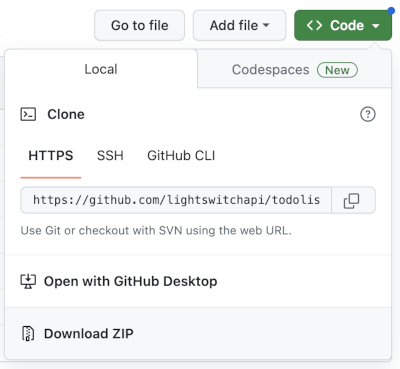Open the green Code dropdown button
Image resolution: width=400 pixels, height=369 pixels.
(343, 25)
